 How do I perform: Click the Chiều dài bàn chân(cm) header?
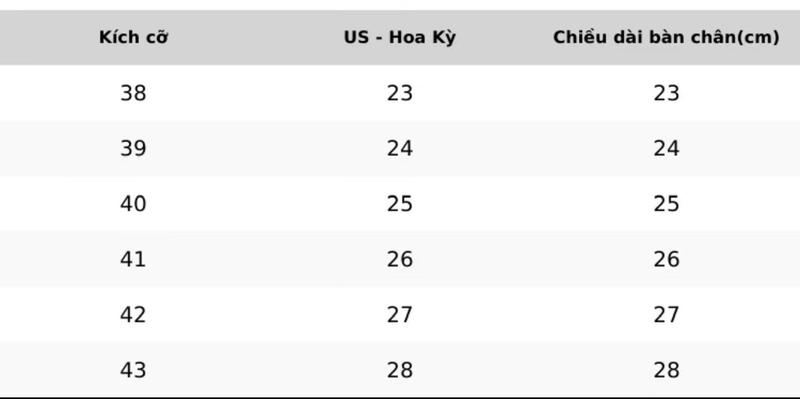click(x=666, y=38)
